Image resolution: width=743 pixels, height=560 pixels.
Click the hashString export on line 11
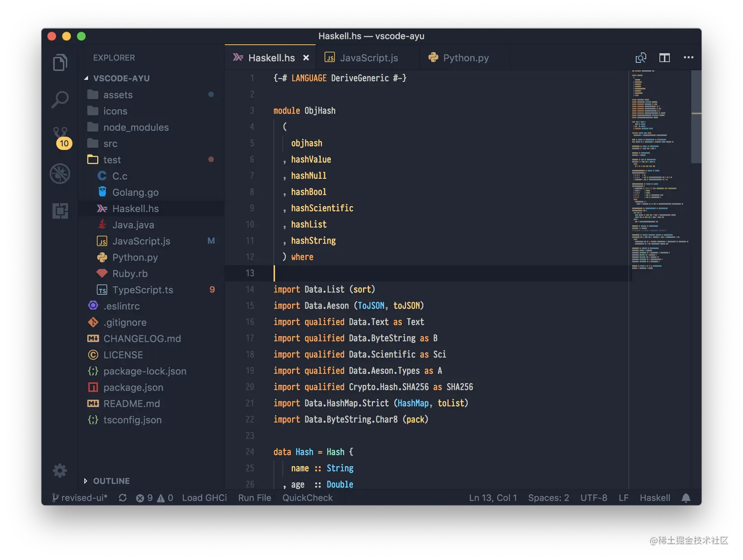point(314,241)
